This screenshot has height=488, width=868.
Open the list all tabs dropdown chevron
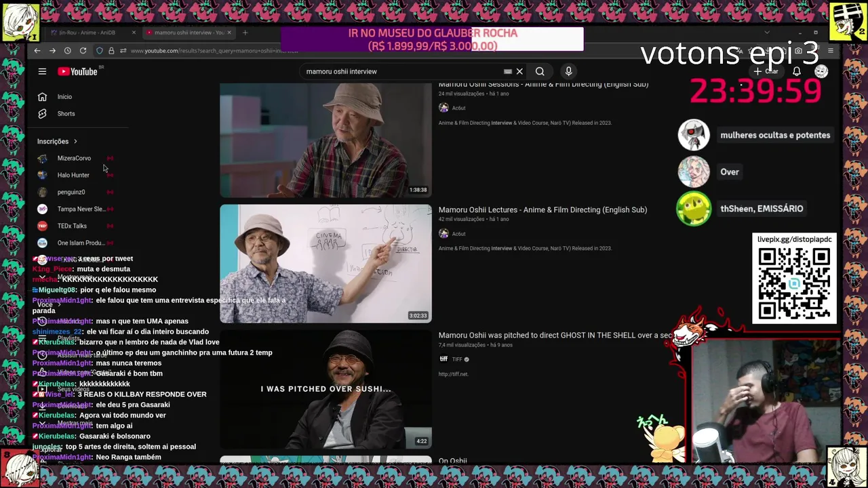pos(767,33)
